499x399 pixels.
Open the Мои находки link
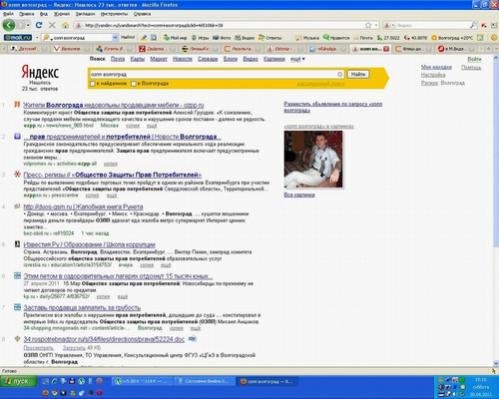tap(436, 67)
